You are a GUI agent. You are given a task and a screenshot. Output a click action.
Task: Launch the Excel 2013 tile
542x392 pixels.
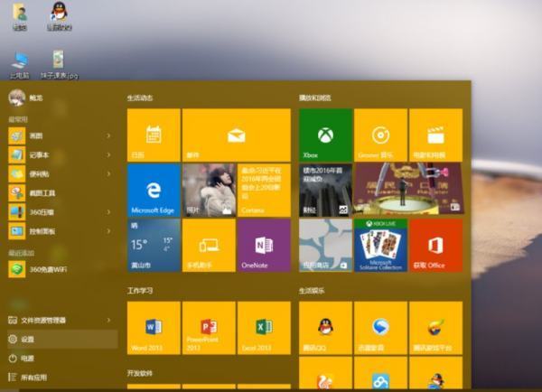coord(264,328)
